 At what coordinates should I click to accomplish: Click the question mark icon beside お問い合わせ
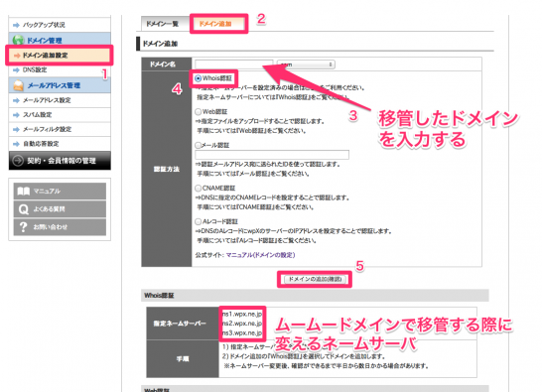pos(24,227)
